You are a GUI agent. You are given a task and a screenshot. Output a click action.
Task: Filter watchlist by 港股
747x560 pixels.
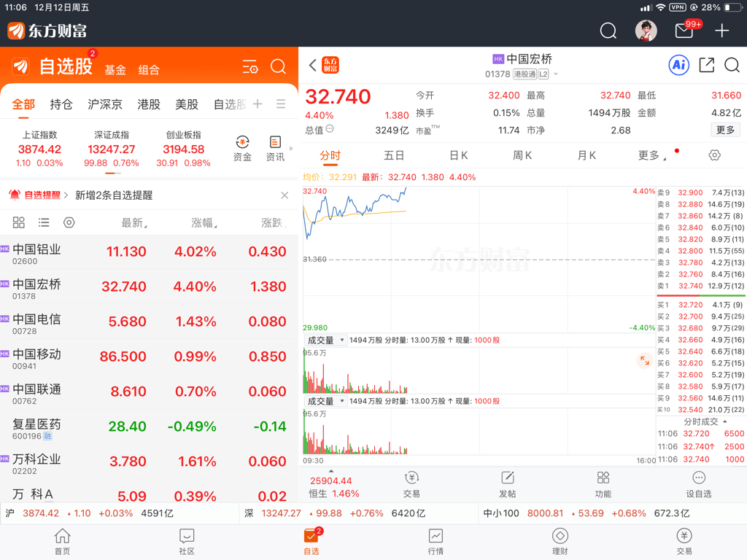coord(149,104)
